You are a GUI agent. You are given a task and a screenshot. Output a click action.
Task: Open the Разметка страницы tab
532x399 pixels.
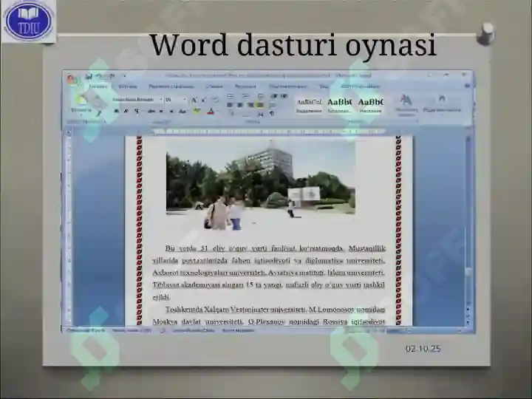tap(171, 86)
